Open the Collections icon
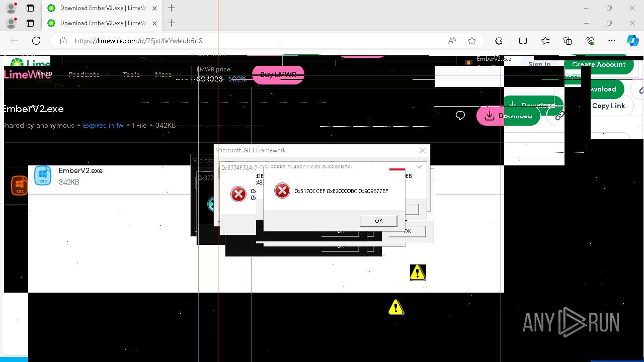The width and height of the screenshot is (644, 362). point(568,41)
